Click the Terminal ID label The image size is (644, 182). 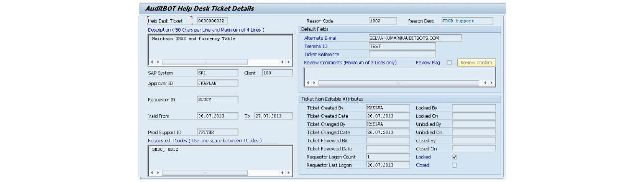(316, 46)
